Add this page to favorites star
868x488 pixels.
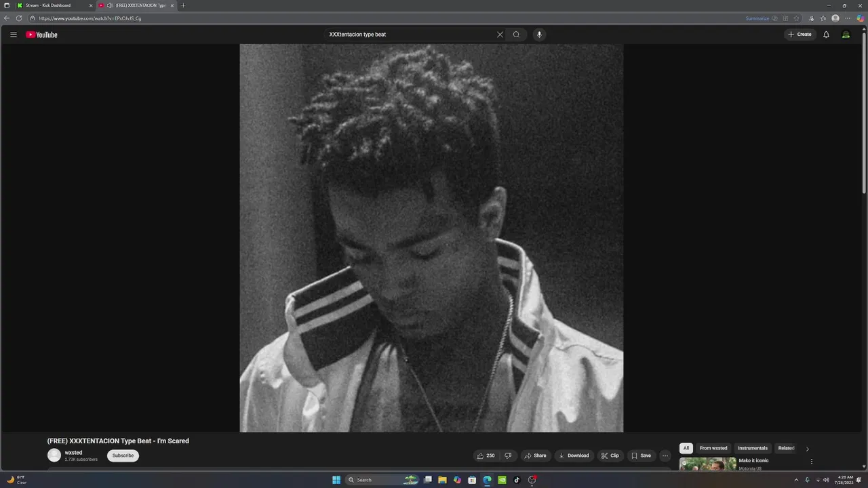(797, 18)
